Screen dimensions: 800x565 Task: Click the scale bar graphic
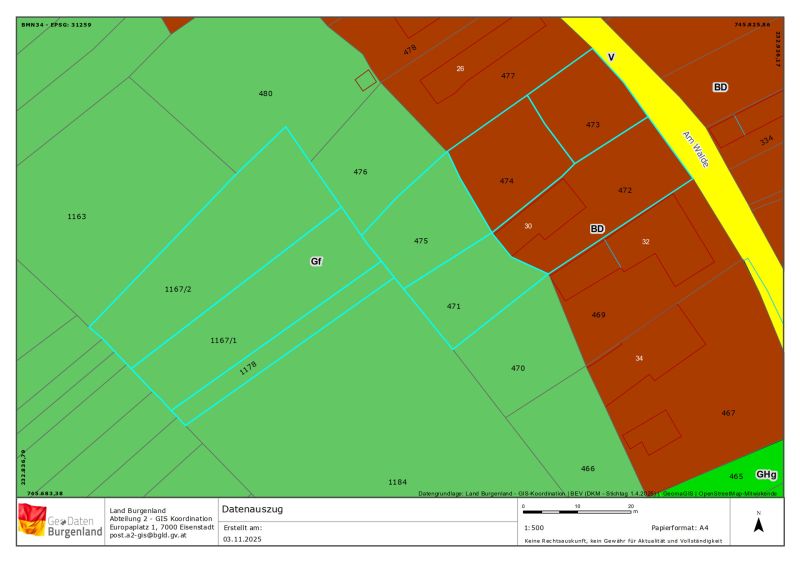pos(577,511)
